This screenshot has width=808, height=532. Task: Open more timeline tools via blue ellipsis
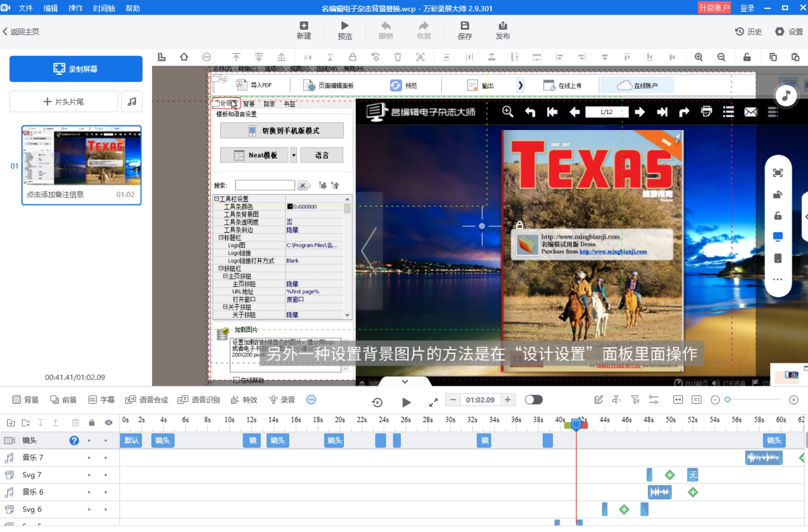click(311, 400)
